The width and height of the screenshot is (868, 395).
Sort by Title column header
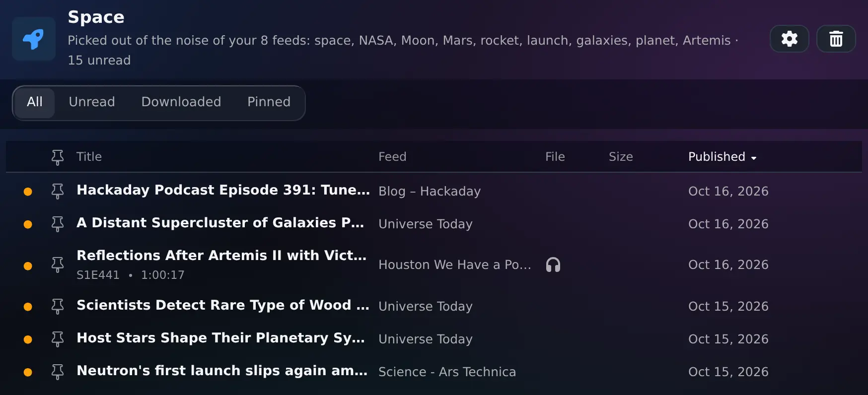tap(89, 157)
